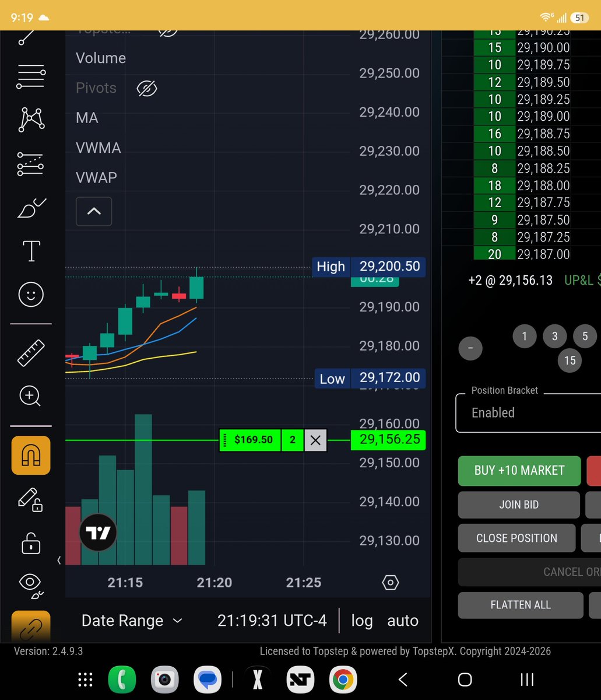Toggle auto scale on price axis
Image resolution: width=601 pixels, height=700 pixels.
403,621
